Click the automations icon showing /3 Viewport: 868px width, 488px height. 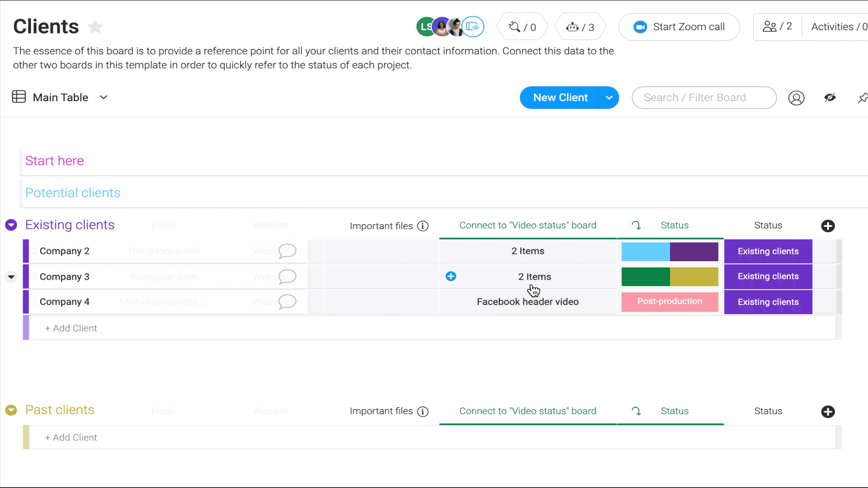coord(581,27)
